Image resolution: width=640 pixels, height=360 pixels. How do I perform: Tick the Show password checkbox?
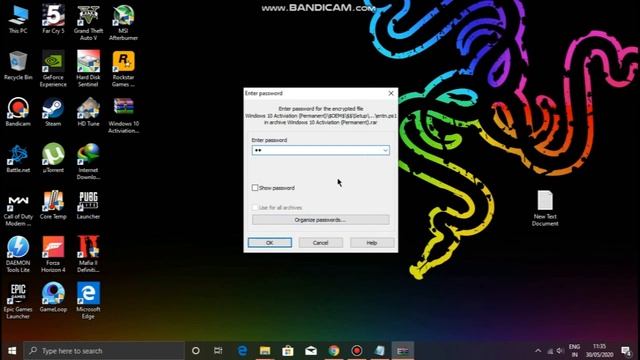coord(255,188)
